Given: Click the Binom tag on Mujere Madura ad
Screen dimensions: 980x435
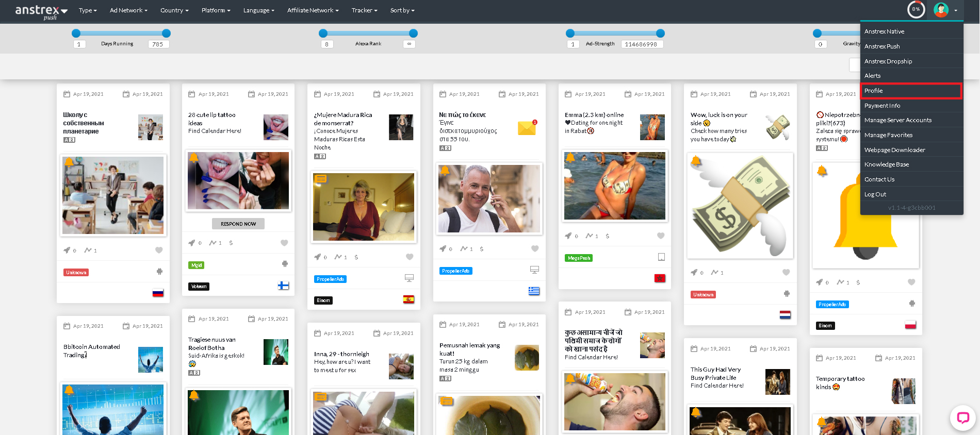Looking at the screenshot, I should (x=323, y=300).
